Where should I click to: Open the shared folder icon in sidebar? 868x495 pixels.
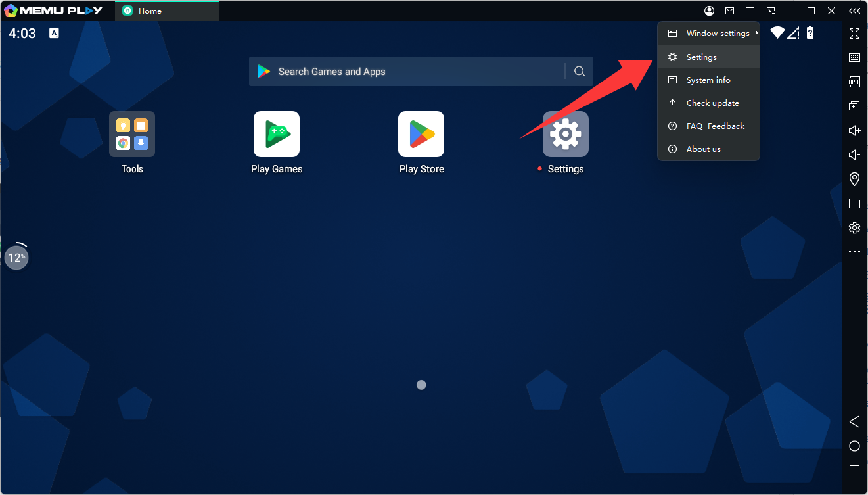pos(854,203)
